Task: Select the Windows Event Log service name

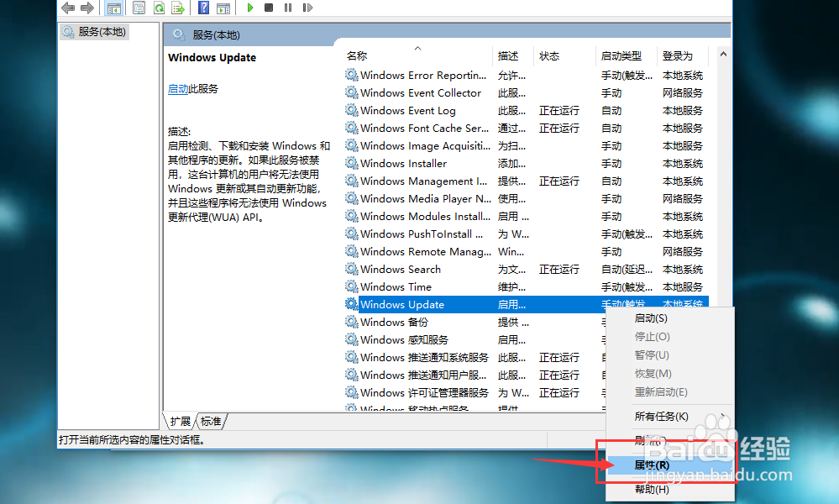Action: point(407,110)
